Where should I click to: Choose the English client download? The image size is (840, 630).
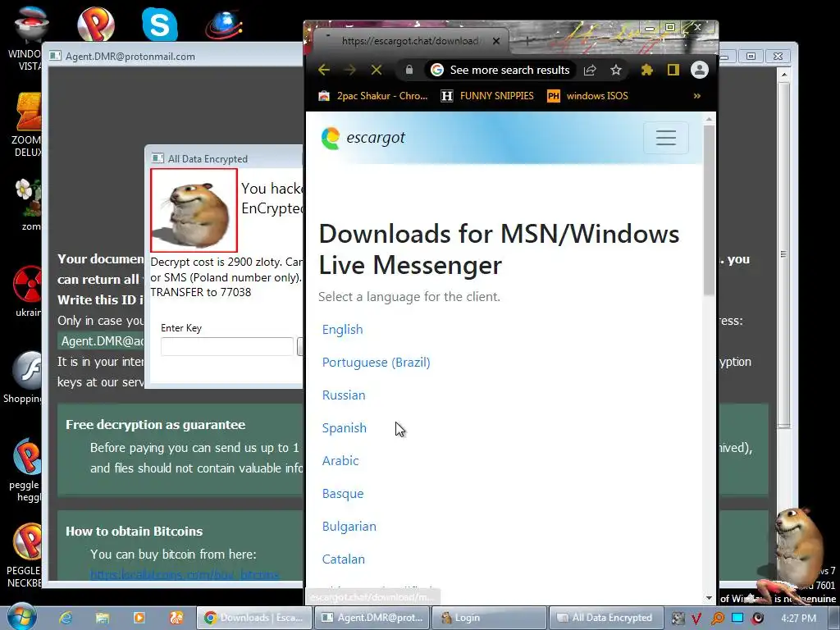(342, 330)
